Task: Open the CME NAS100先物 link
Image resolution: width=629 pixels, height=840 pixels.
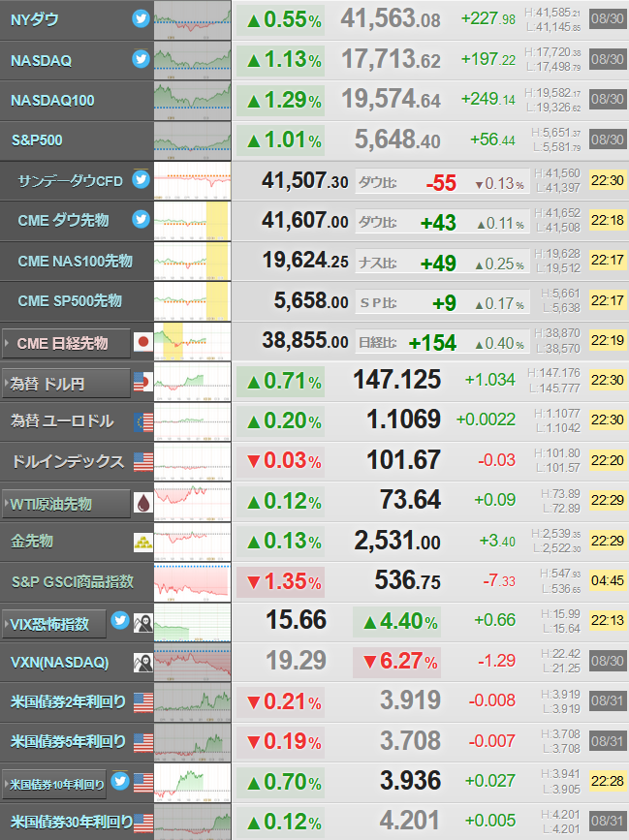Action: tap(75, 261)
